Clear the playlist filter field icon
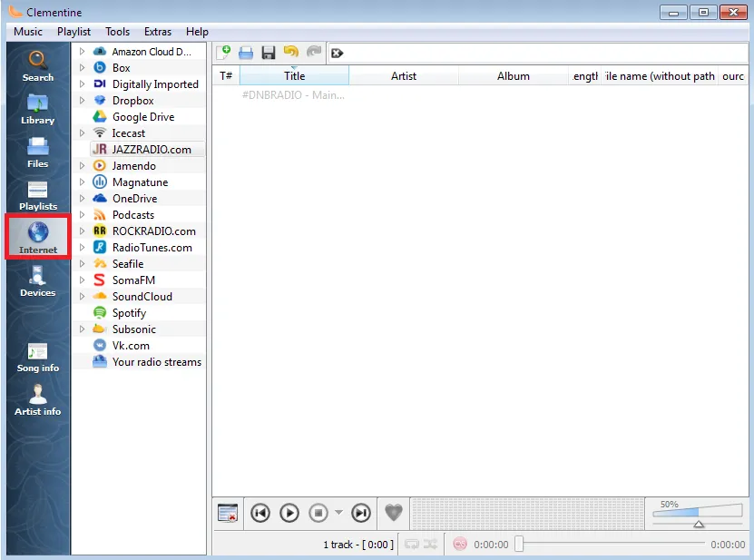This screenshot has width=754, height=560. click(x=338, y=53)
